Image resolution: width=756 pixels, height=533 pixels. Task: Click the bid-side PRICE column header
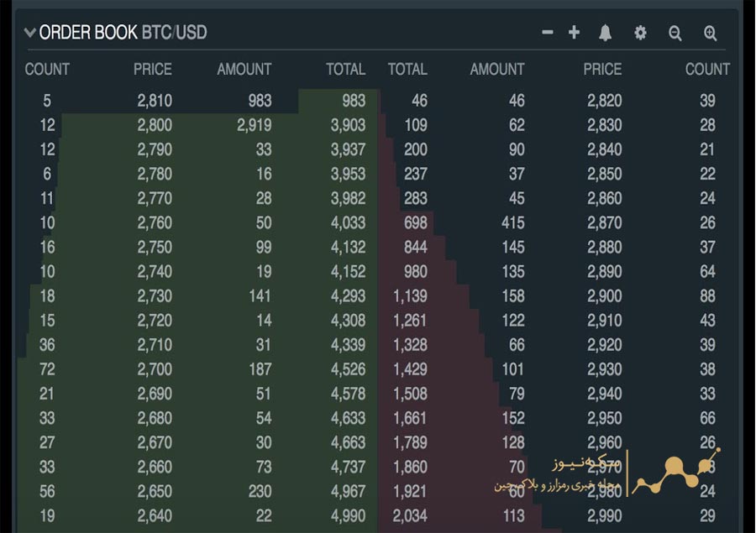[152, 70]
